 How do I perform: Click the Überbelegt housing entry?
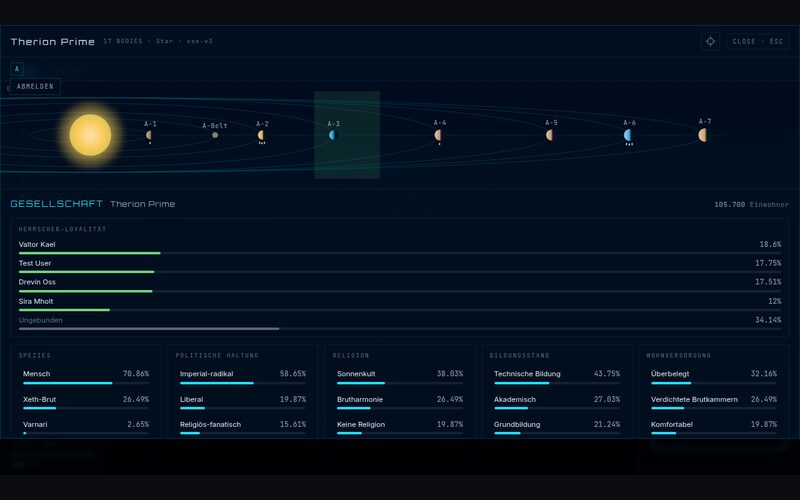714,377
